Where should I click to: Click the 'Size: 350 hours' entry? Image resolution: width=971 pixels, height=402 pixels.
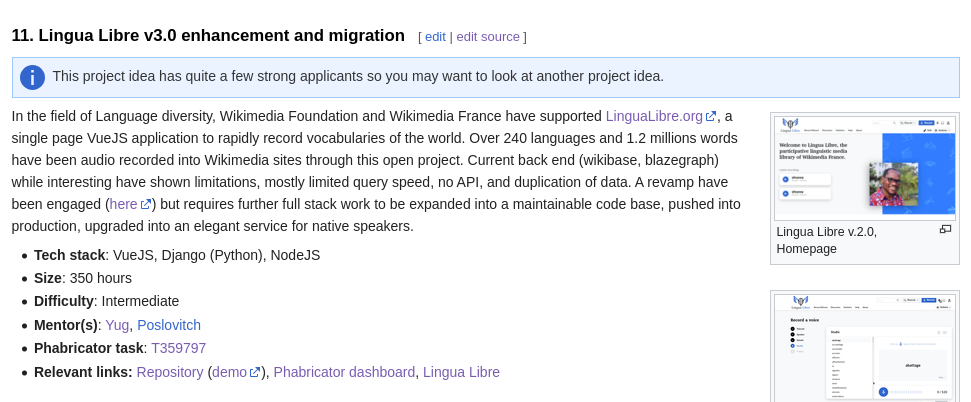(83, 278)
